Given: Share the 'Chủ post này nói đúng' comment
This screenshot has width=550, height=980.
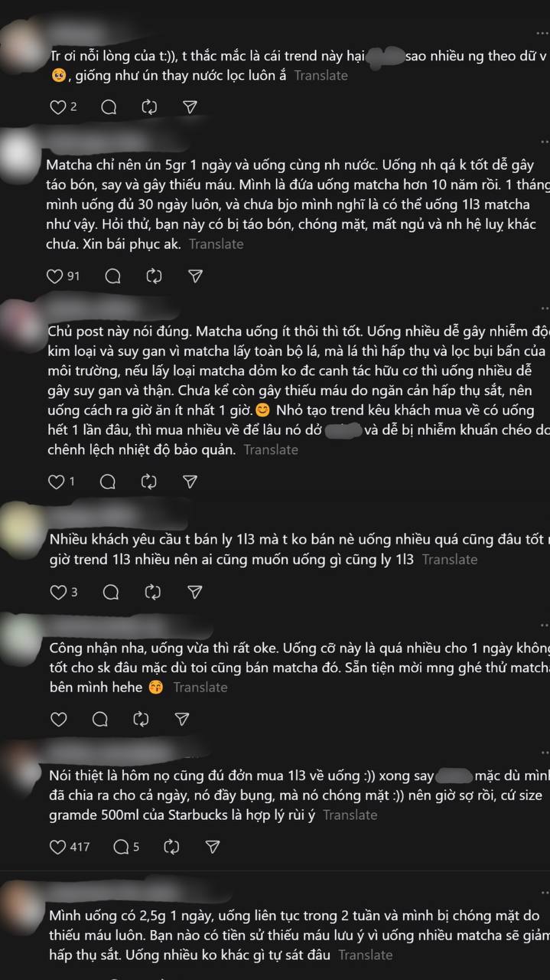Looking at the screenshot, I should point(190,482).
